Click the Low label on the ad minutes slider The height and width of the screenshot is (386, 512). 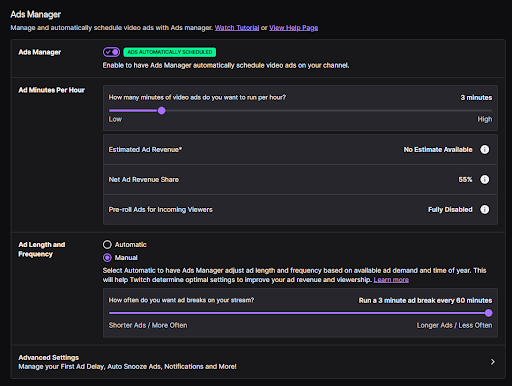[115, 119]
